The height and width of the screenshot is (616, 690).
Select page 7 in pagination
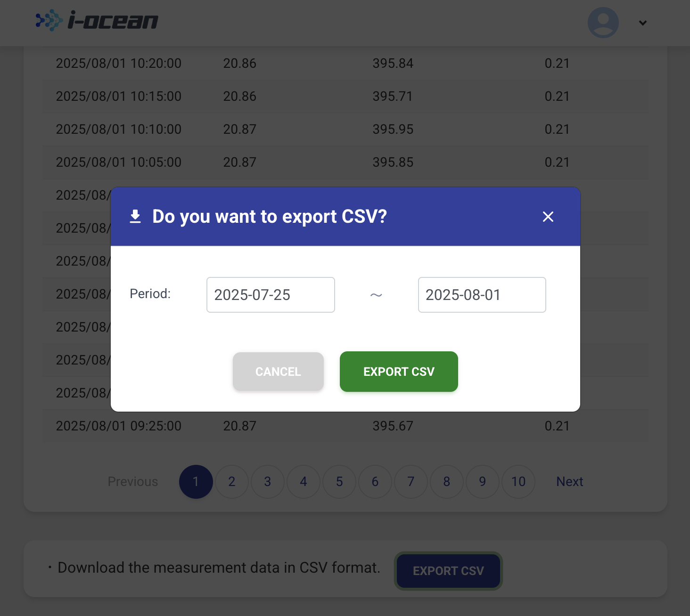(x=411, y=482)
